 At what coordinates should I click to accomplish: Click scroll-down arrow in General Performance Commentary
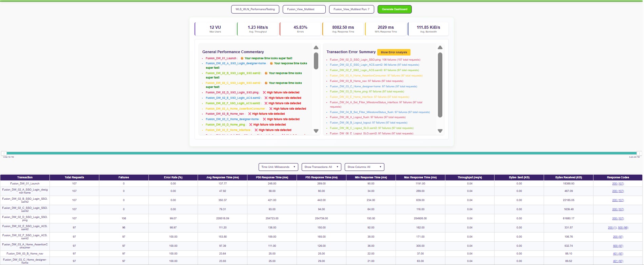pyautogui.click(x=316, y=131)
